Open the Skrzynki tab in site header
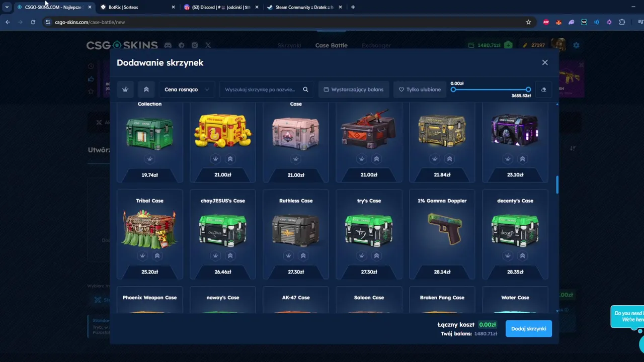The width and height of the screenshot is (644, 362). (289, 45)
